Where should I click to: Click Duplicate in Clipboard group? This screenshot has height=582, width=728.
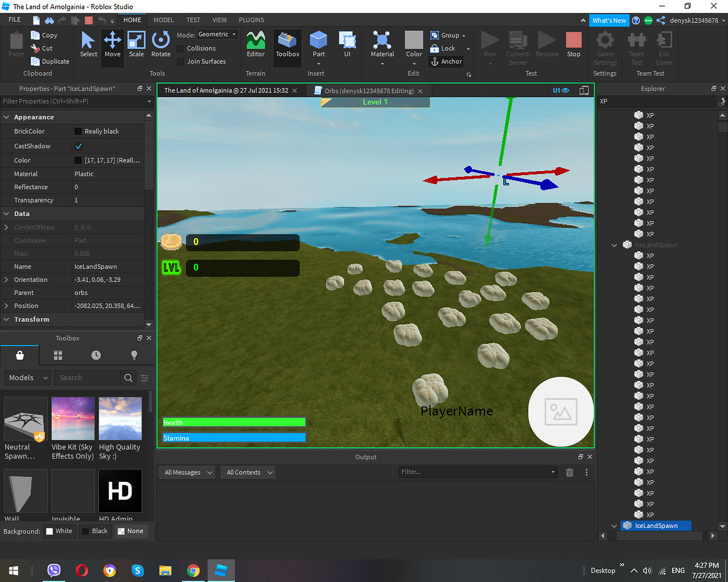[50, 62]
